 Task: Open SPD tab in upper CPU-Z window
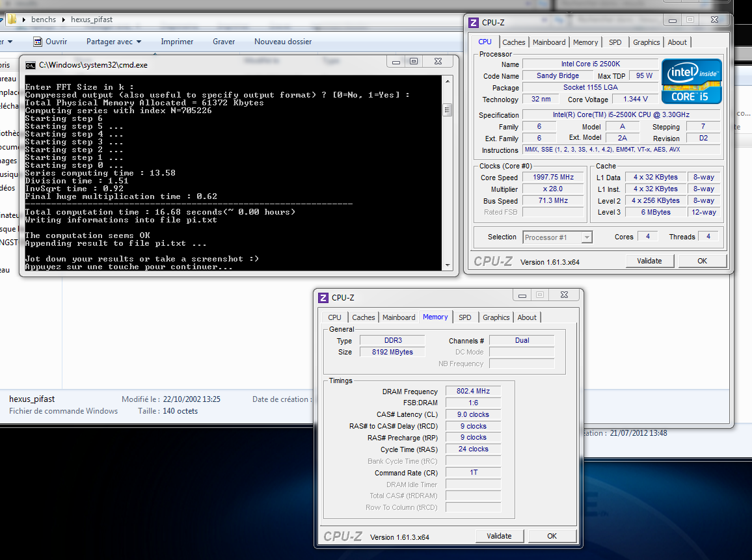615,42
